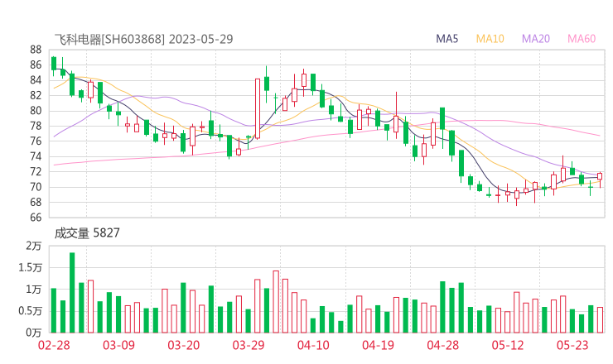Image resolution: width=613 pixels, height=364 pixels.
Task: Click the 05-23 date axis label
Action: pyautogui.click(x=572, y=345)
